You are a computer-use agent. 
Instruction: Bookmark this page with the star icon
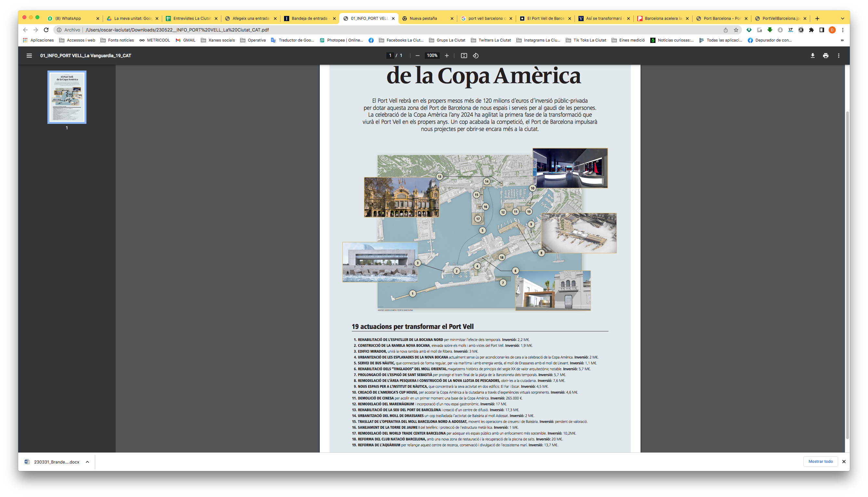736,30
